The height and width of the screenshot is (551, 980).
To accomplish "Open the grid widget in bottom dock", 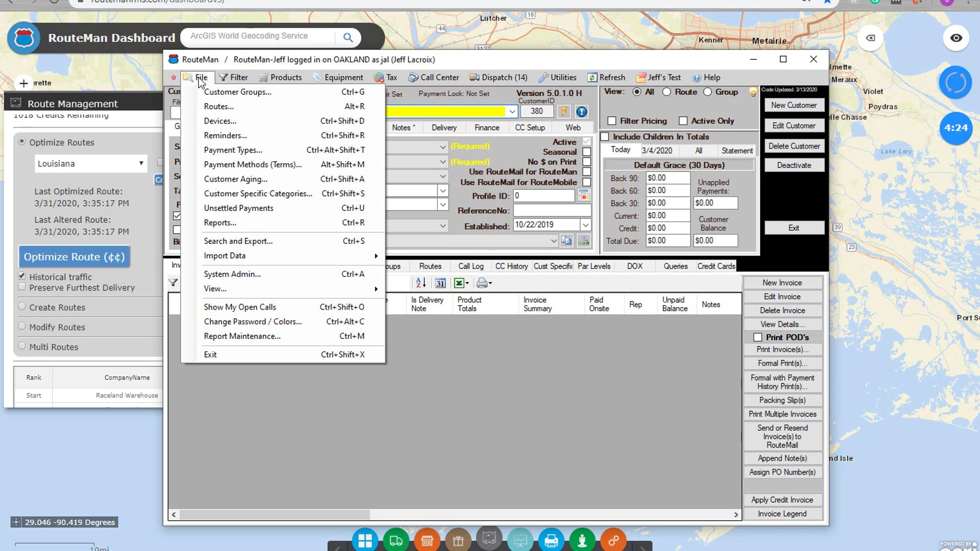I will (365, 540).
